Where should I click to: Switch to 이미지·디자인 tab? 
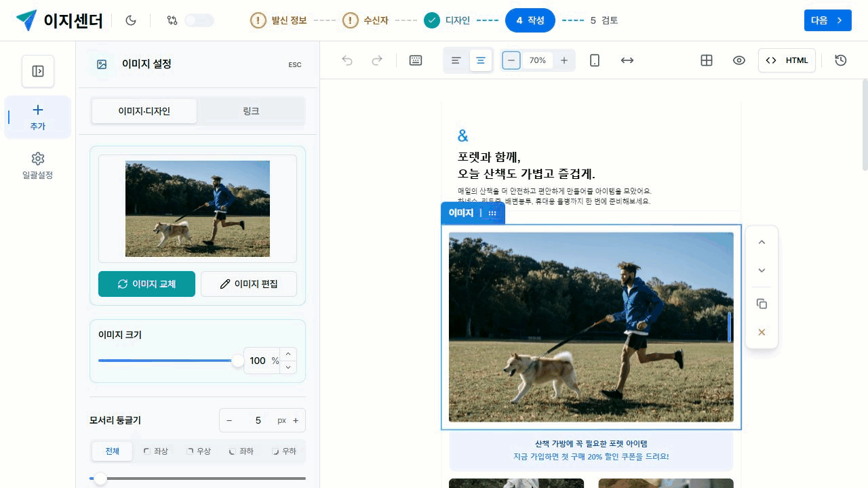[144, 111]
